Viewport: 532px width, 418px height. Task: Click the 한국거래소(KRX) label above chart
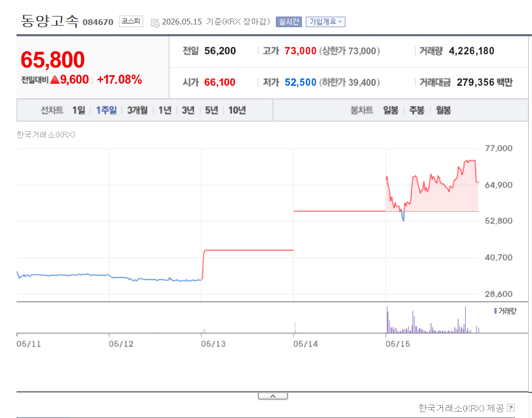coord(46,135)
